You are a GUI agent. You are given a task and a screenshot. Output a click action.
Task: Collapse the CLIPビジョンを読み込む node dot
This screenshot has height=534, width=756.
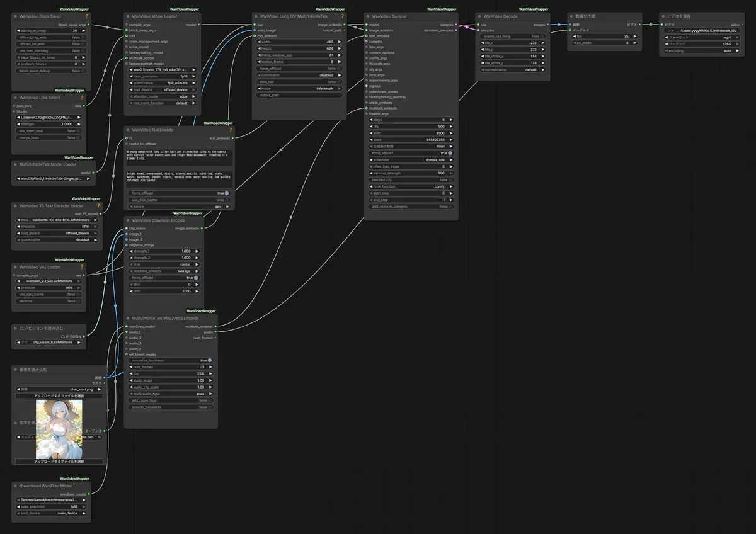(x=16, y=328)
